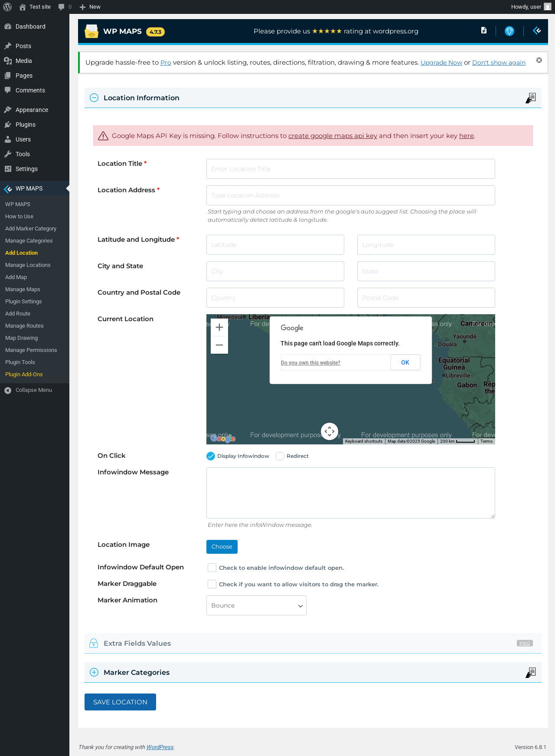Image resolution: width=555 pixels, height=756 pixels.
Task: Open the Location Information help document icon
Action: pos(531,98)
